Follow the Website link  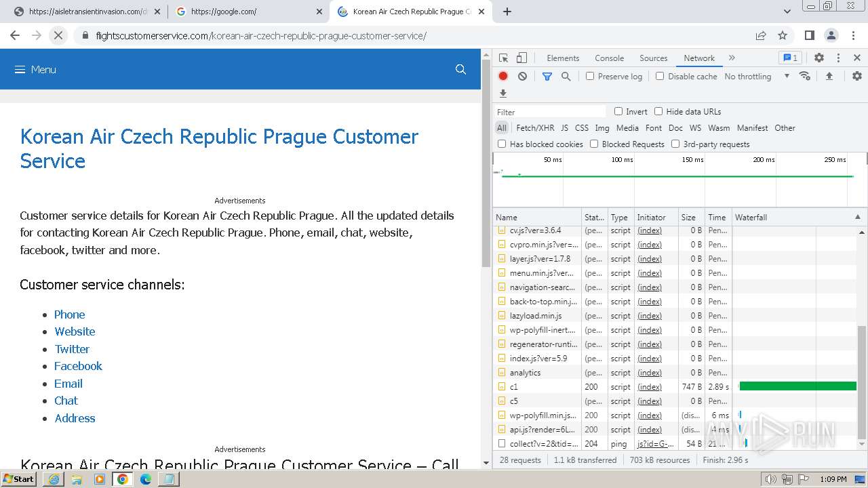point(75,331)
